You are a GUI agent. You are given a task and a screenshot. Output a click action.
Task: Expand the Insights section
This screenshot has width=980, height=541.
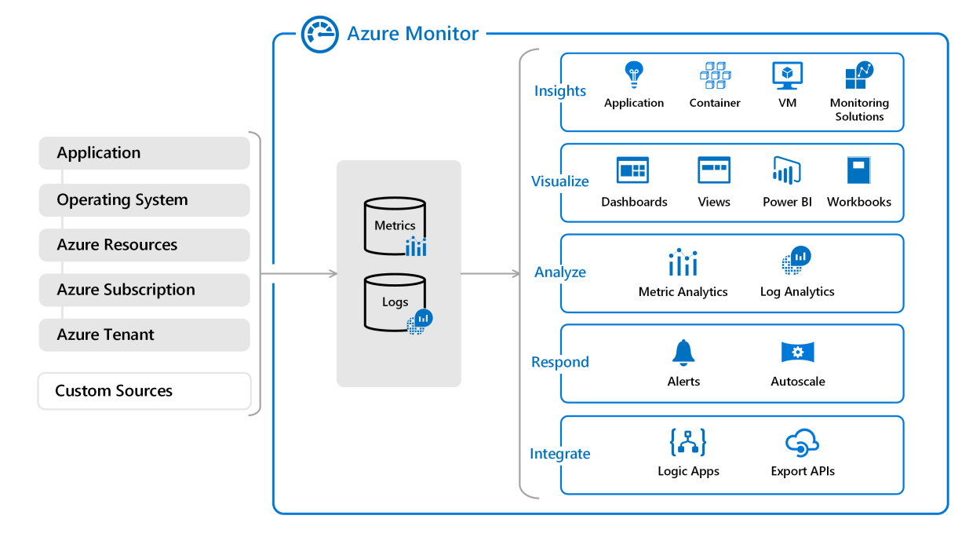[559, 91]
